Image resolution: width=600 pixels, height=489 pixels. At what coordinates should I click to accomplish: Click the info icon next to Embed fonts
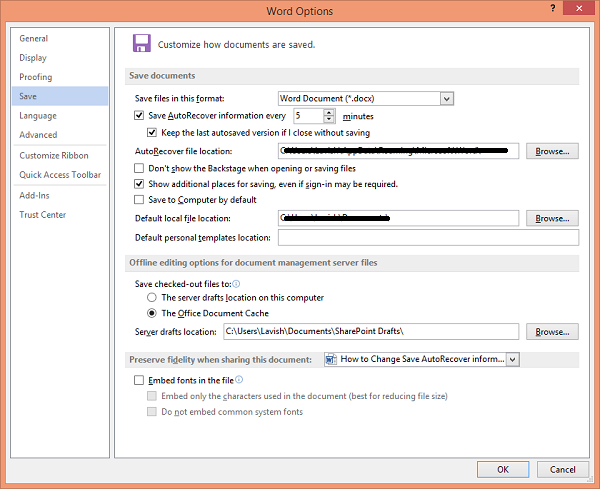(239, 380)
